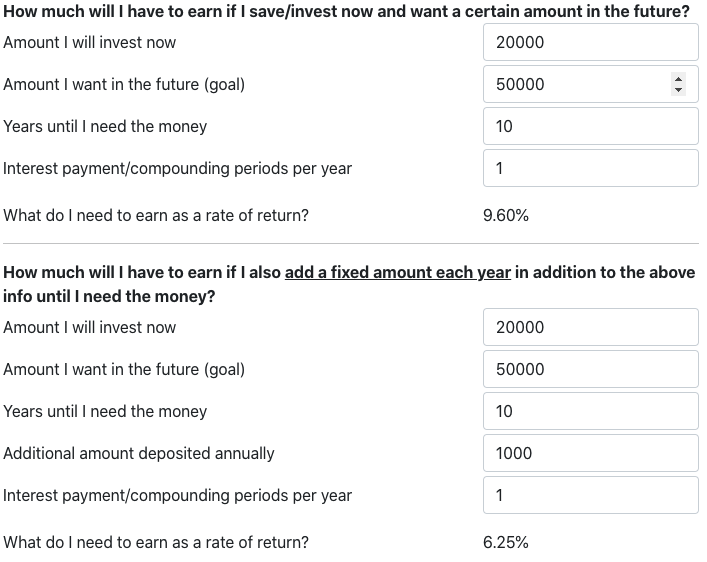The image size is (707, 562).
Task: Focus the first section's invest now field
Action: click(591, 42)
